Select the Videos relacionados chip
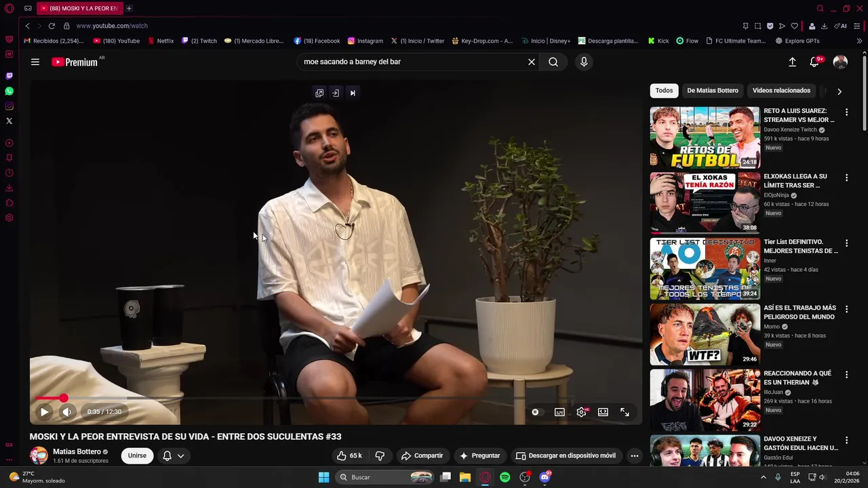Viewport: 868px width, 488px height. [781, 90]
